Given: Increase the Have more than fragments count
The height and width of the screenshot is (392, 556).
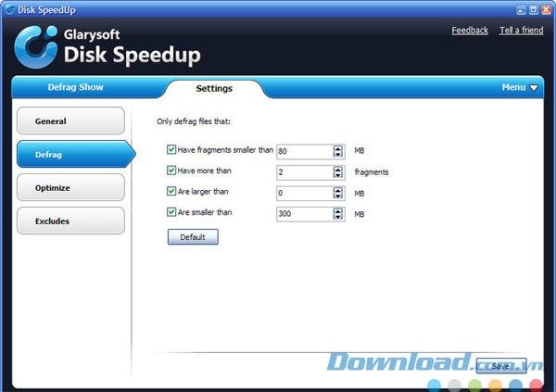Looking at the screenshot, I should (337, 170).
